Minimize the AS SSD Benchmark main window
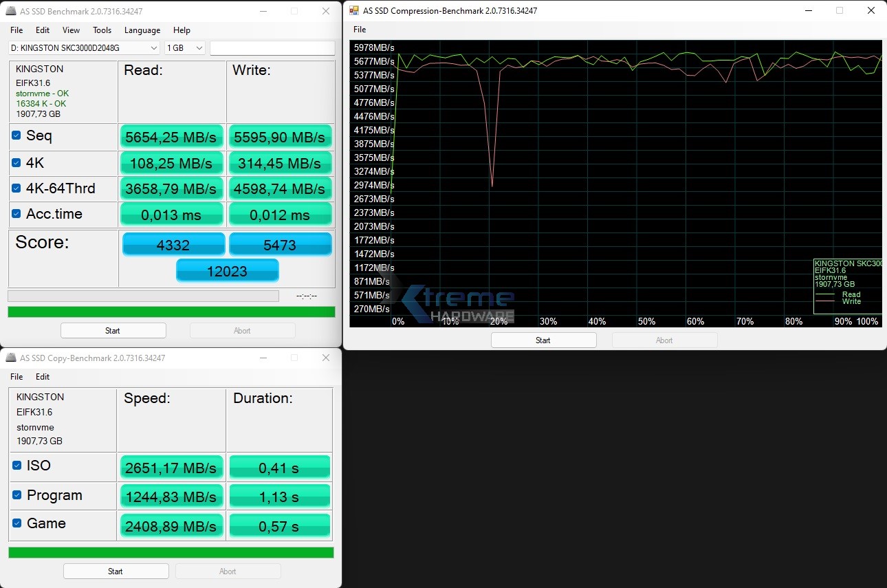This screenshot has height=588, width=887. (x=262, y=12)
